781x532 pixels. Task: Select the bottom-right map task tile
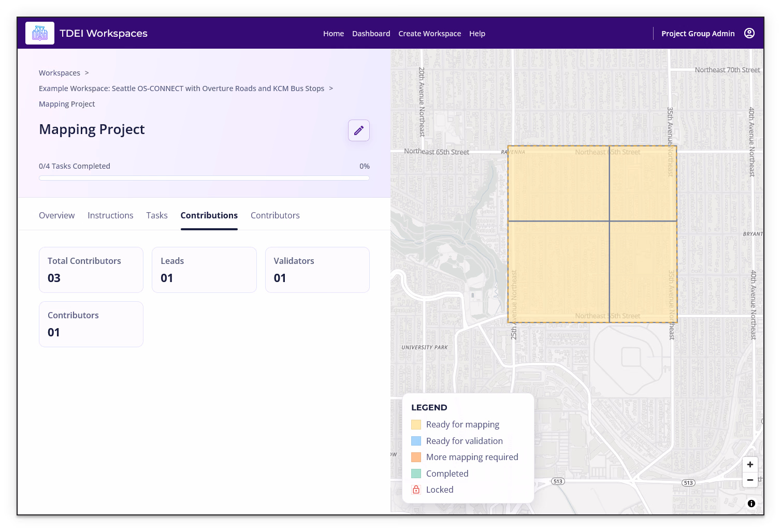(x=643, y=272)
